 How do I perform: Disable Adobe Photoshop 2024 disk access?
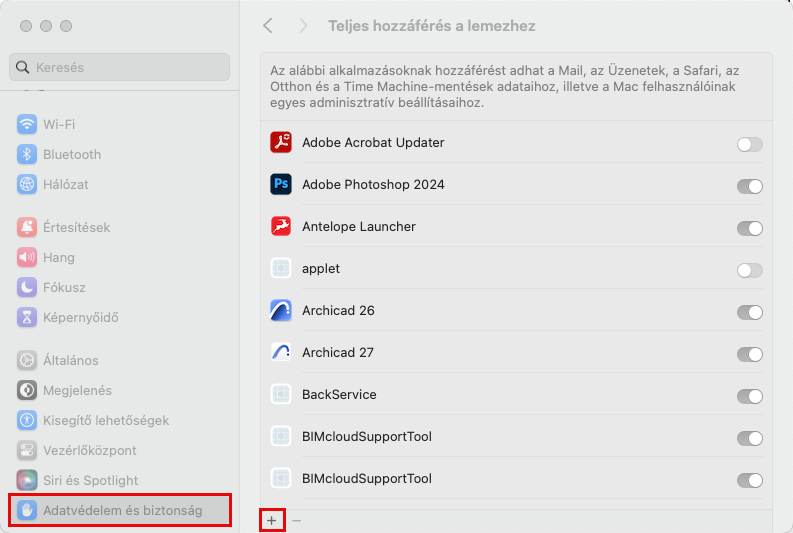pos(750,187)
